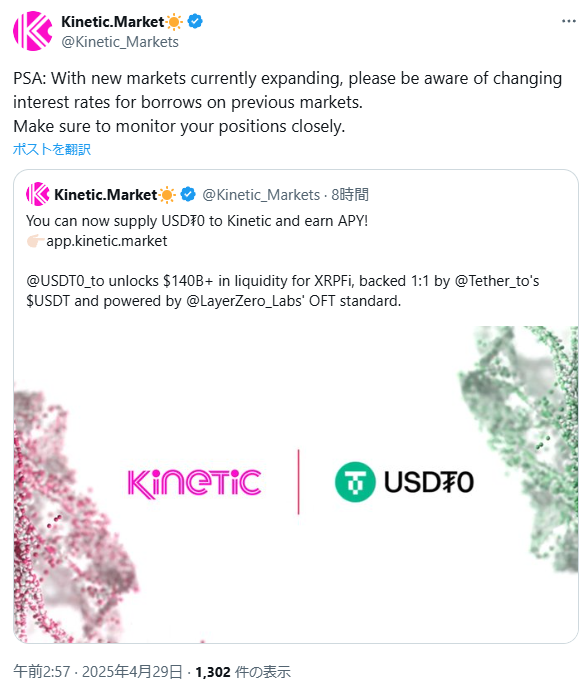
Task: Click the green USDT0 logo circle in the image
Action: [x=355, y=482]
